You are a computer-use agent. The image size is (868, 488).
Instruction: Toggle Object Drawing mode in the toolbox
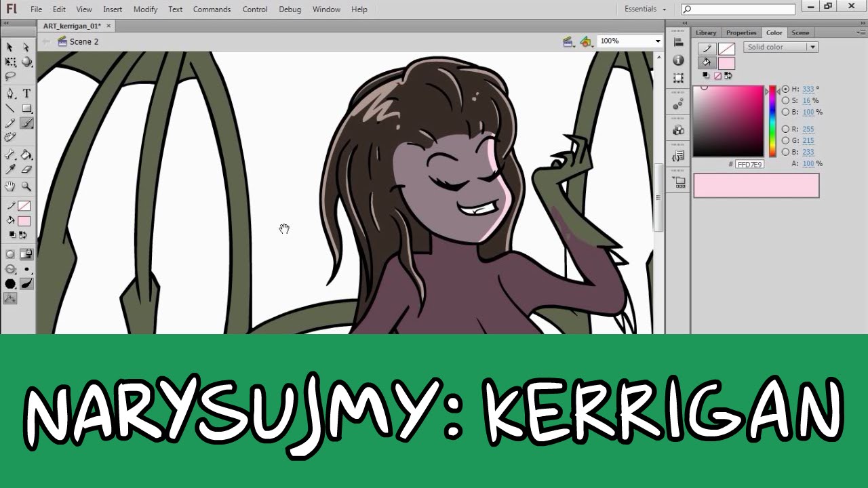click(x=9, y=254)
